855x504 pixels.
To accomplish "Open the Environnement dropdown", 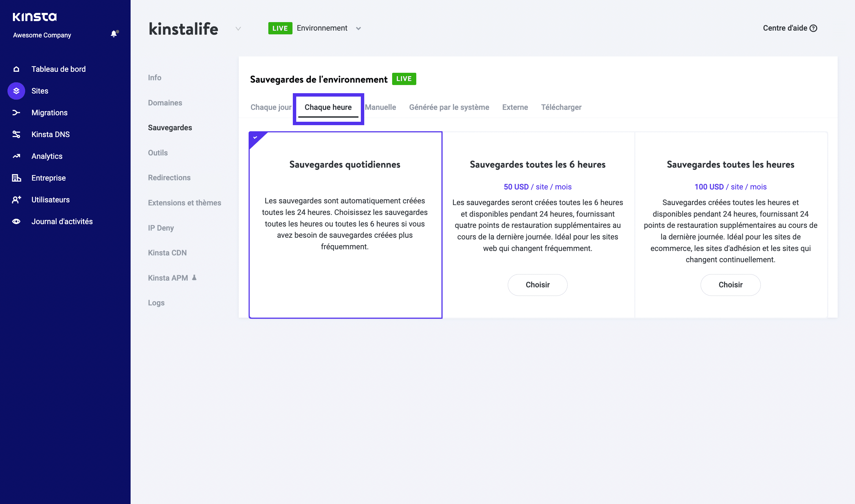I will [358, 29].
